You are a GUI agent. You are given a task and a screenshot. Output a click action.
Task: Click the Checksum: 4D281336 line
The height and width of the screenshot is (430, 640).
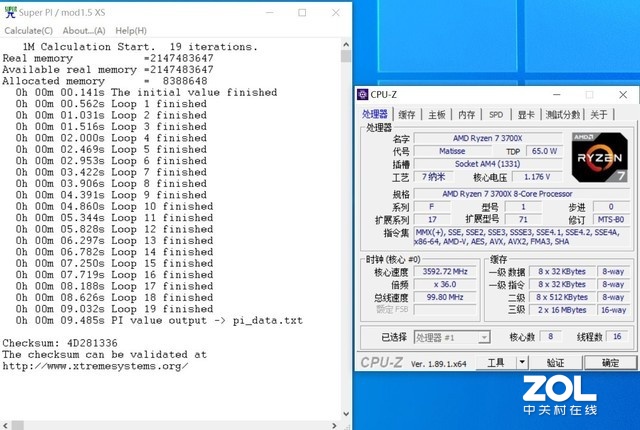click(60, 343)
